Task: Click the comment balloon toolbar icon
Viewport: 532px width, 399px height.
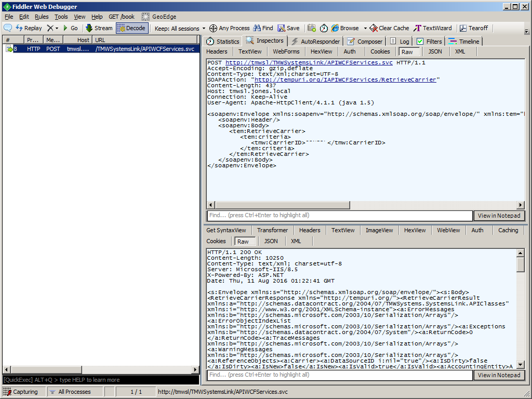Action: 8,28
